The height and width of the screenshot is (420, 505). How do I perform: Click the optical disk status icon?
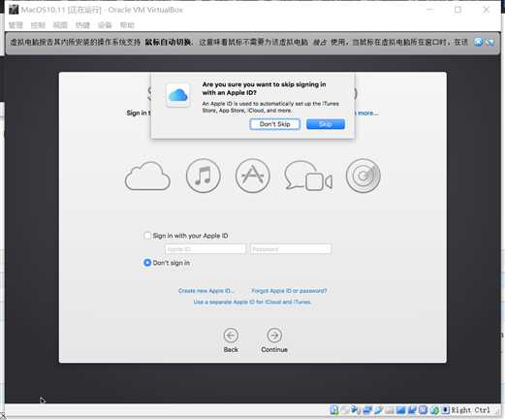click(x=345, y=410)
